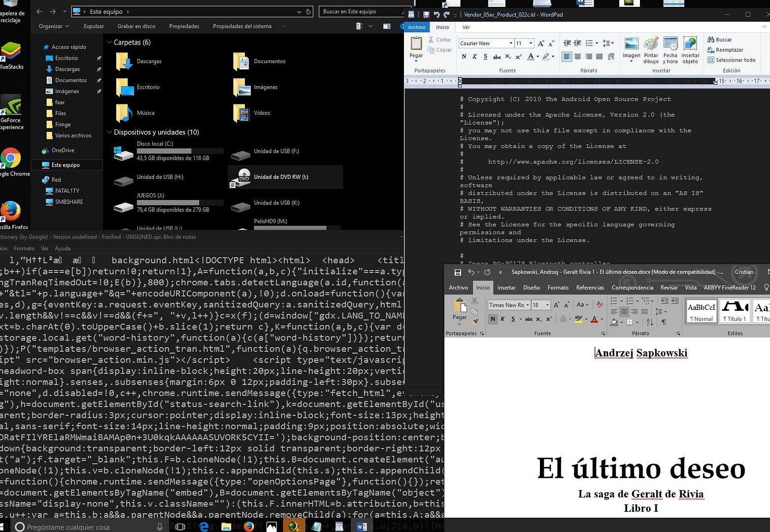
Task: Click yellow highlight color in Word
Action: (x=578, y=319)
